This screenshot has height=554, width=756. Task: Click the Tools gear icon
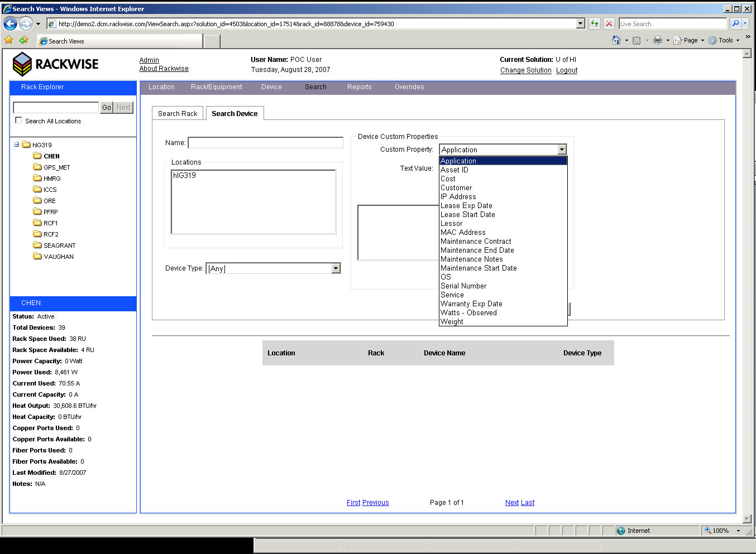pos(712,40)
